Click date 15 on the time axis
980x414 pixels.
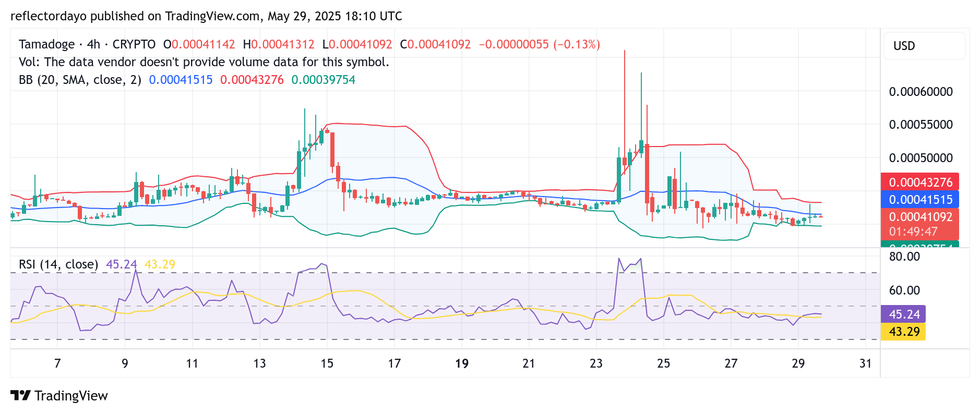click(x=327, y=363)
